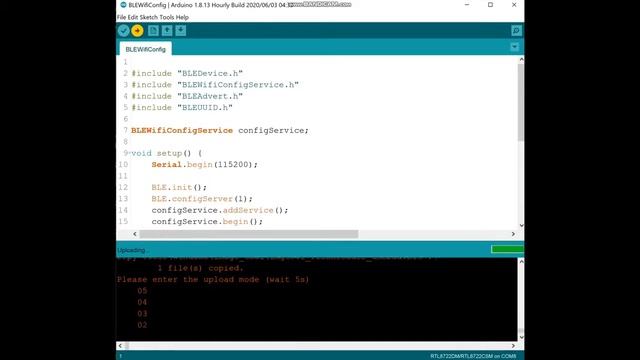Click the '04' countdown console line
The image size is (640, 360).
pos(142,302)
